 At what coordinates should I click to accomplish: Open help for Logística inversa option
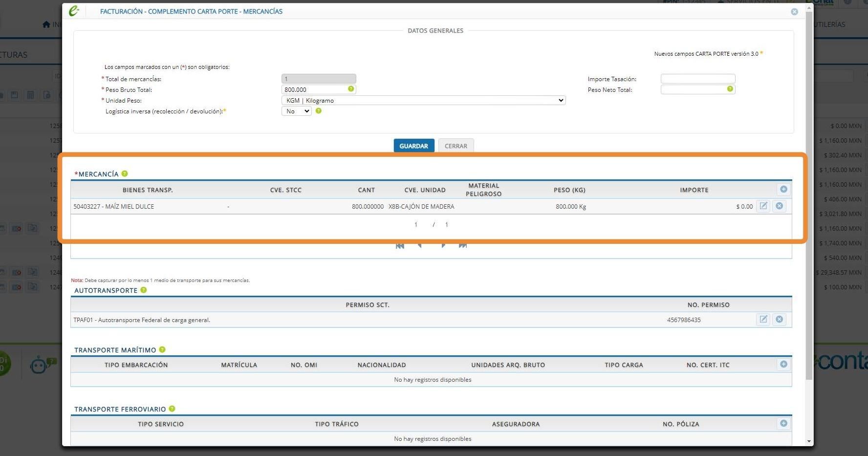[x=319, y=111]
